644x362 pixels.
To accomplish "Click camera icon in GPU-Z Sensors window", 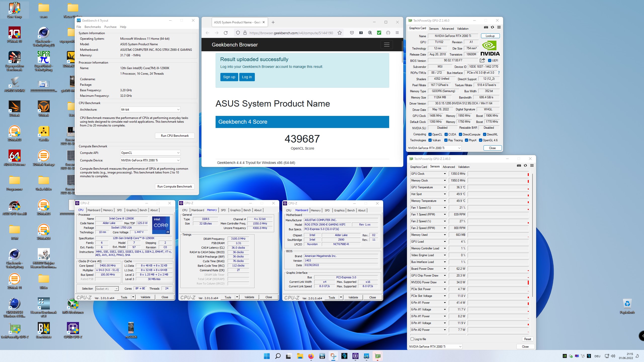I will (519, 166).
